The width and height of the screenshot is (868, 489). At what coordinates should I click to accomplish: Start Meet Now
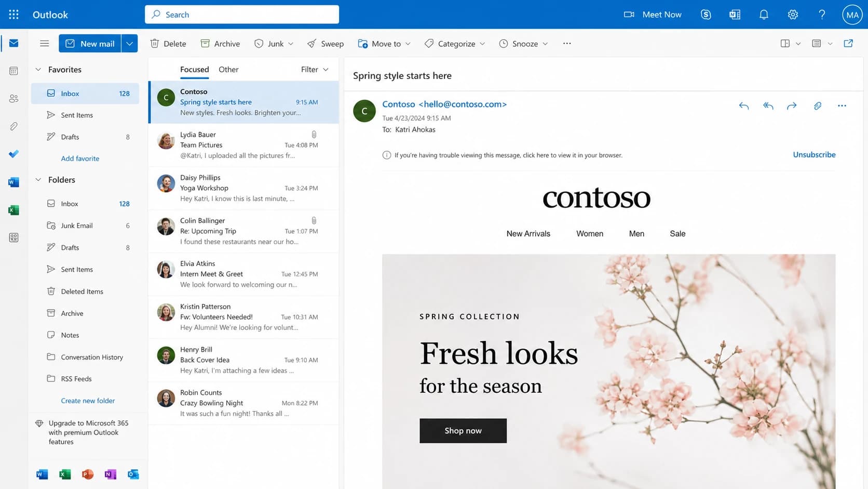point(653,15)
